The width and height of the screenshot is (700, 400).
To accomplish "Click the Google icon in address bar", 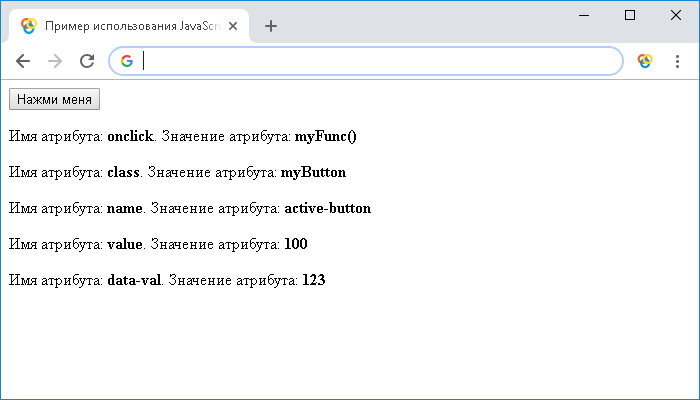I will (x=127, y=61).
